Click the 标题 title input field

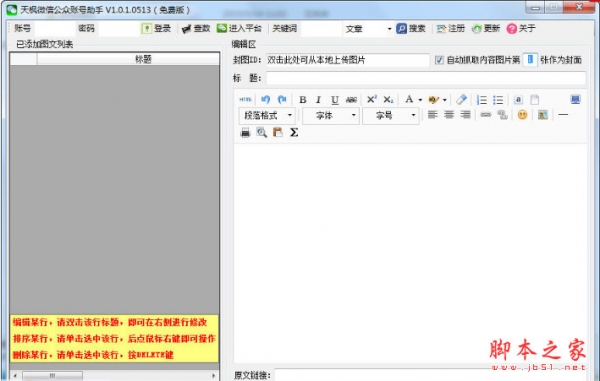click(x=426, y=78)
